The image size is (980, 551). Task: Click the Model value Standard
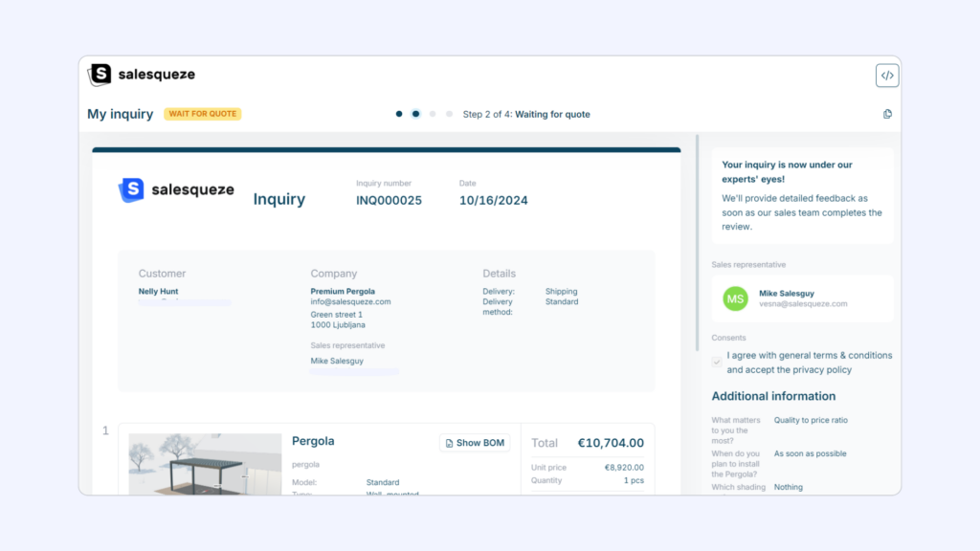click(x=383, y=482)
